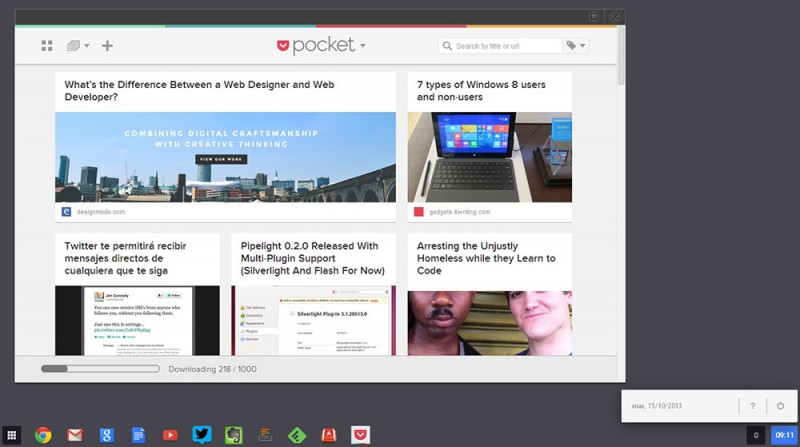Open Evernote from the shelf
Image resolution: width=800 pixels, height=447 pixels.
click(234, 435)
